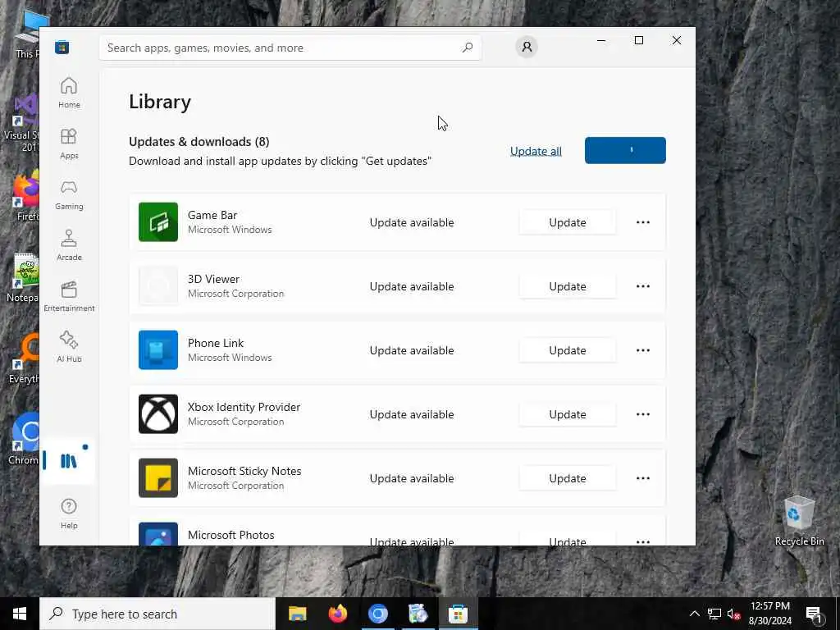Viewport: 840px width, 630px height.
Task: Click the Game Bar app icon
Action: pyautogui.click(x=158, y=221)
